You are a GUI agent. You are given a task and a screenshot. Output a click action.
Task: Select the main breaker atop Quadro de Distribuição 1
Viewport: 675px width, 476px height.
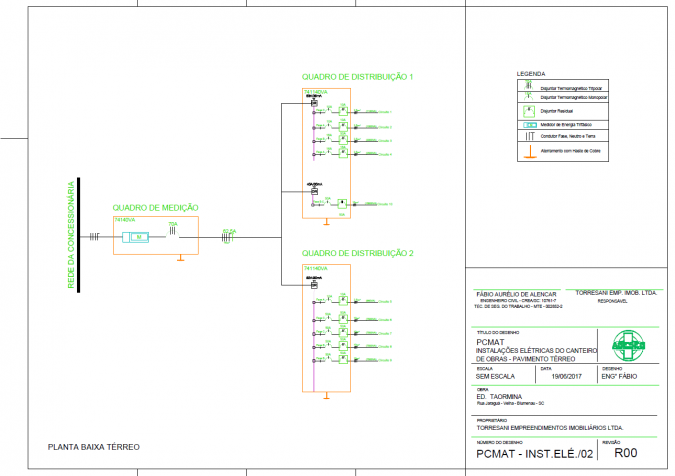coord(314,103)
